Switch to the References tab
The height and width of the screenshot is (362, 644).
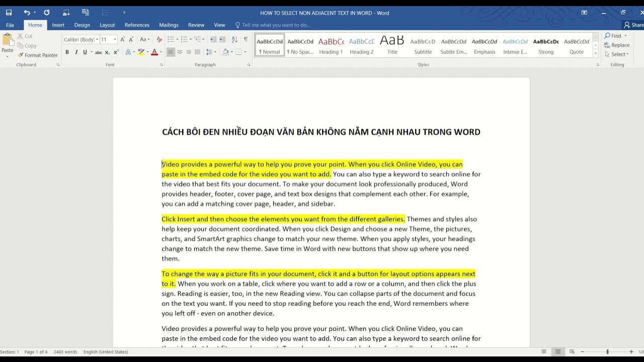pyautogui.click(x=137, y=25)
